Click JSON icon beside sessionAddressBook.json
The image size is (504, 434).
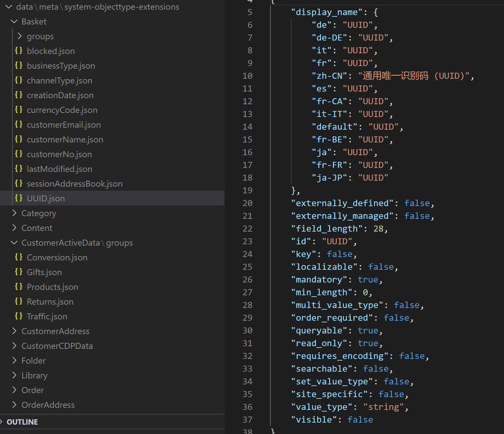point(19,183)
